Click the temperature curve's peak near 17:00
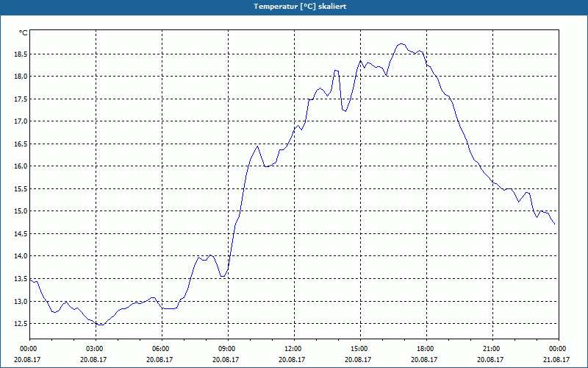Screen dimensions: 588x368 tap(401, 44)
